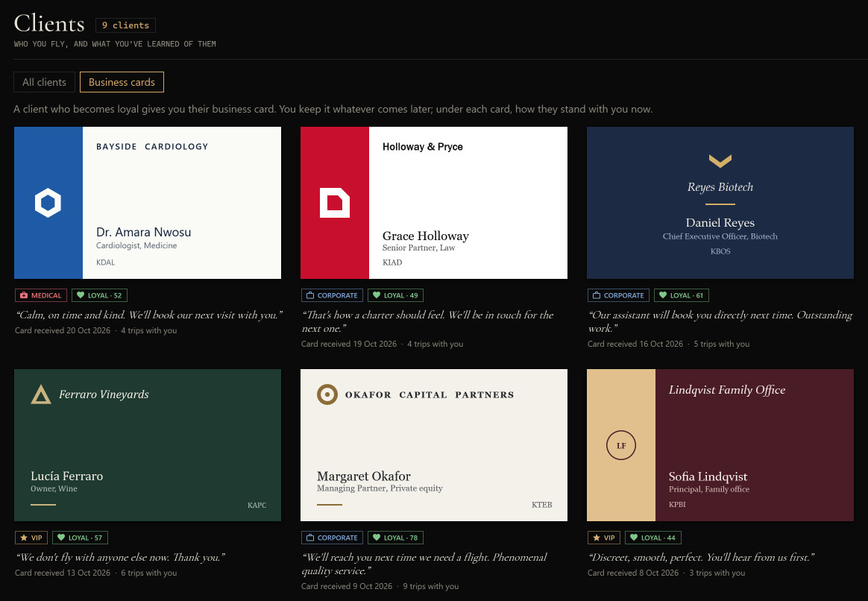The height and width of the screenshot is (601, 868).
Task: Click the star icon in Lucía Ferraro's VIP badge
Action: pos(24,538)
